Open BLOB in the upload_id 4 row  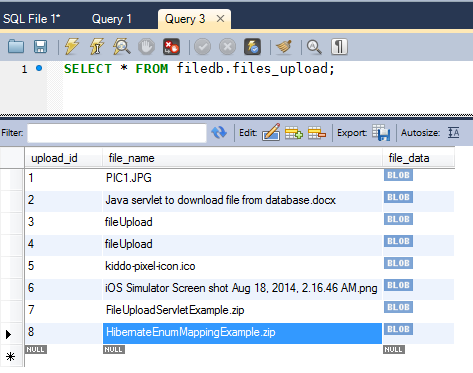tap(398, 241)
